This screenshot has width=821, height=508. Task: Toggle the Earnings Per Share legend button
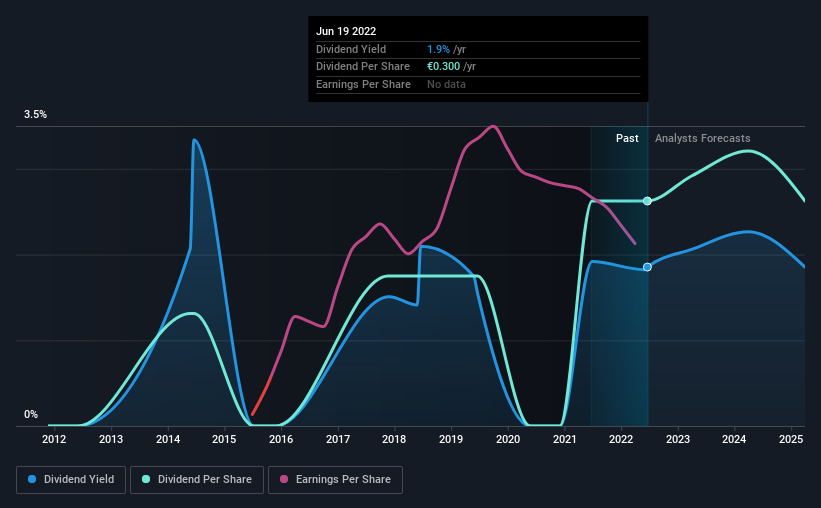pyautogui.click(x=335, y=480)
